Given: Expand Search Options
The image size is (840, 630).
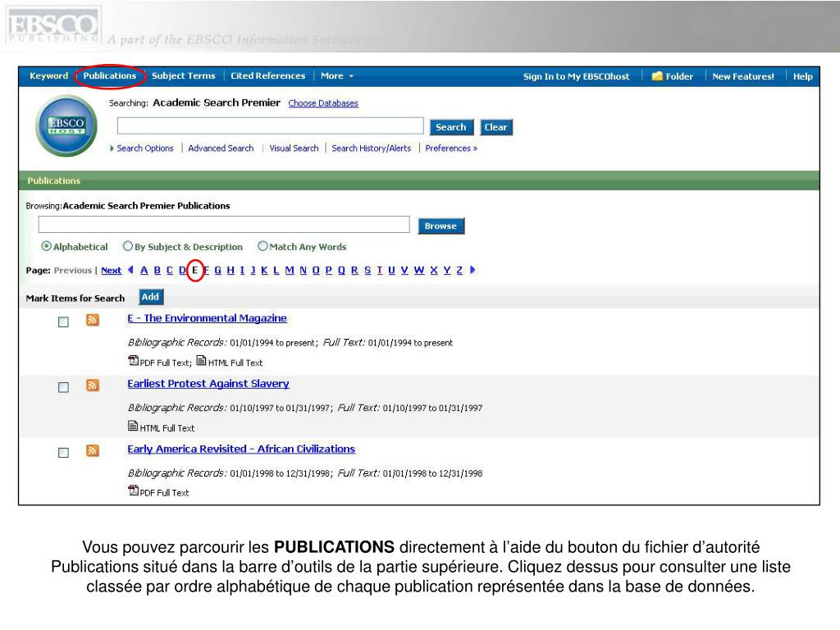Looking at the screenshot, I should click(x=142, y=148).
